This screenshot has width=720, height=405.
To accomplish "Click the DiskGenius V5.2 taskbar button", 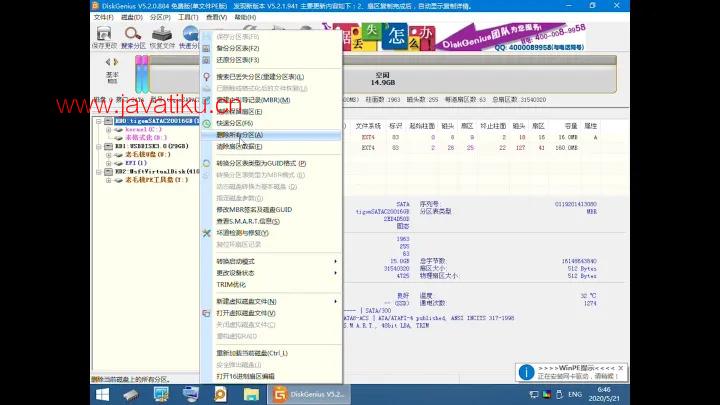I will click(309, 394).
